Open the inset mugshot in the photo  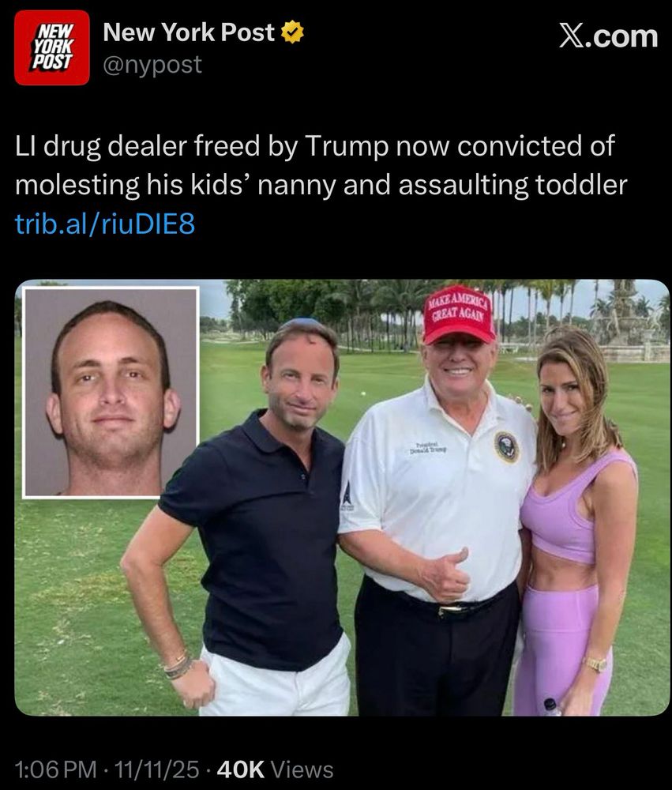click(111, 393)
